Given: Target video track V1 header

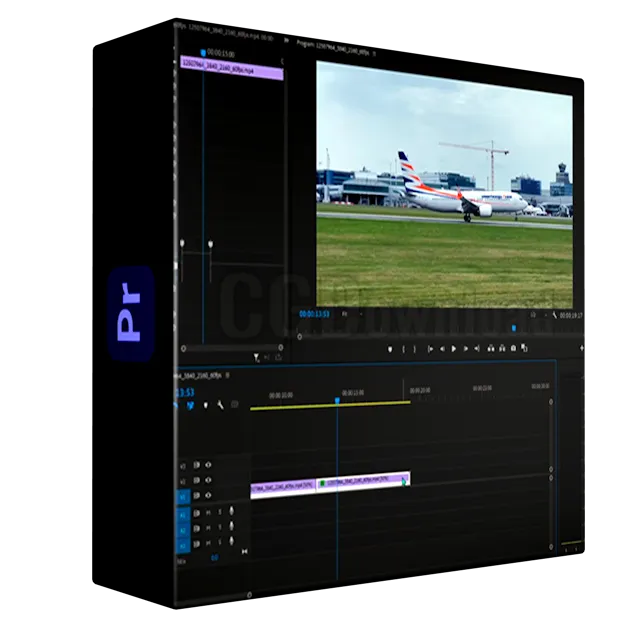Looking at the screenshot, I should click(x=183, y=497).
